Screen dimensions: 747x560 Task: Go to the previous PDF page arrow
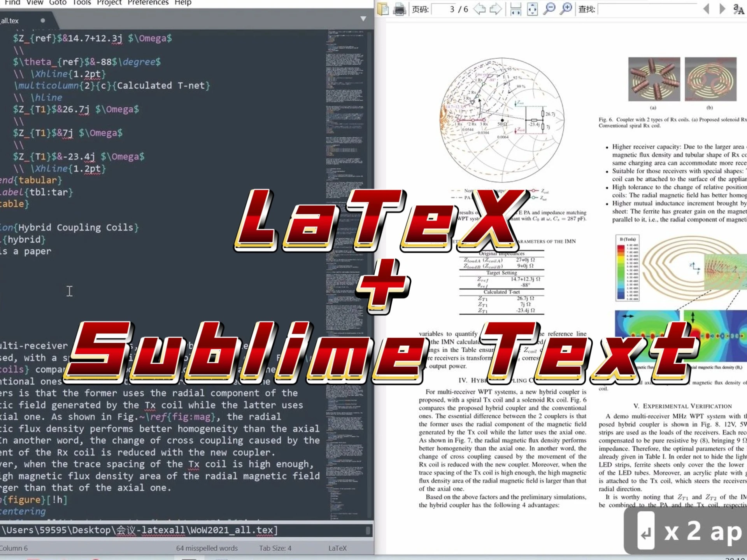point(479,9)
